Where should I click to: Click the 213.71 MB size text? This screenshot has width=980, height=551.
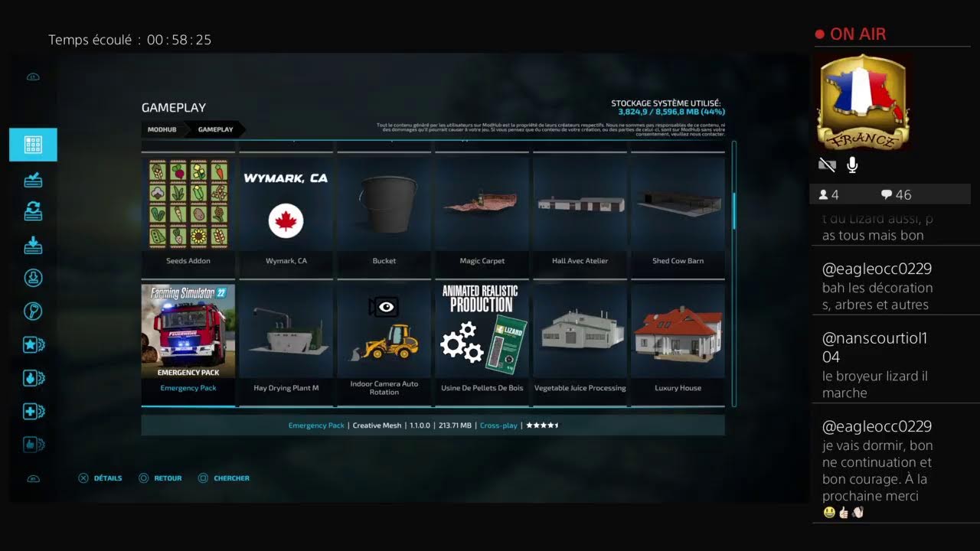point(454,425)
